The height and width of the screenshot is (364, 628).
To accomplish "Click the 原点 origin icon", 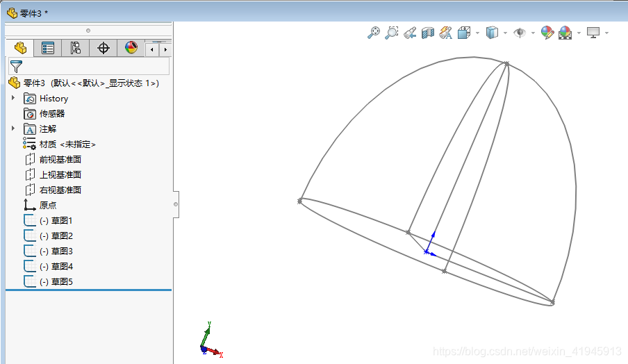I will (30, 205).
